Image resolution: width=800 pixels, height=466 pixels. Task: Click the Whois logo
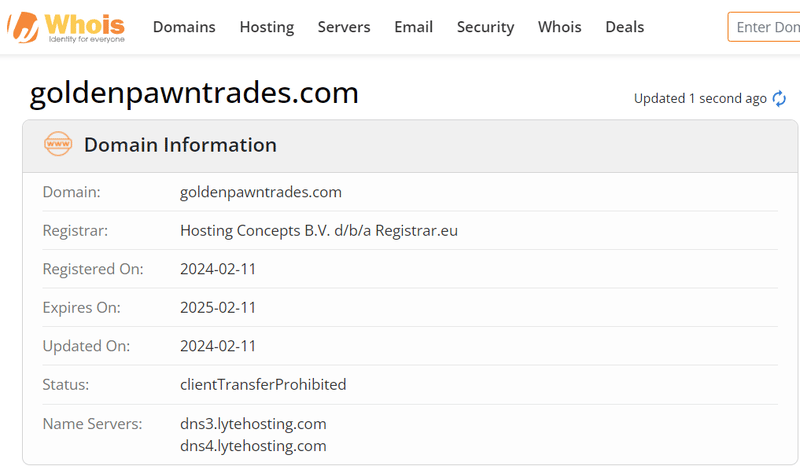[66, 27]
